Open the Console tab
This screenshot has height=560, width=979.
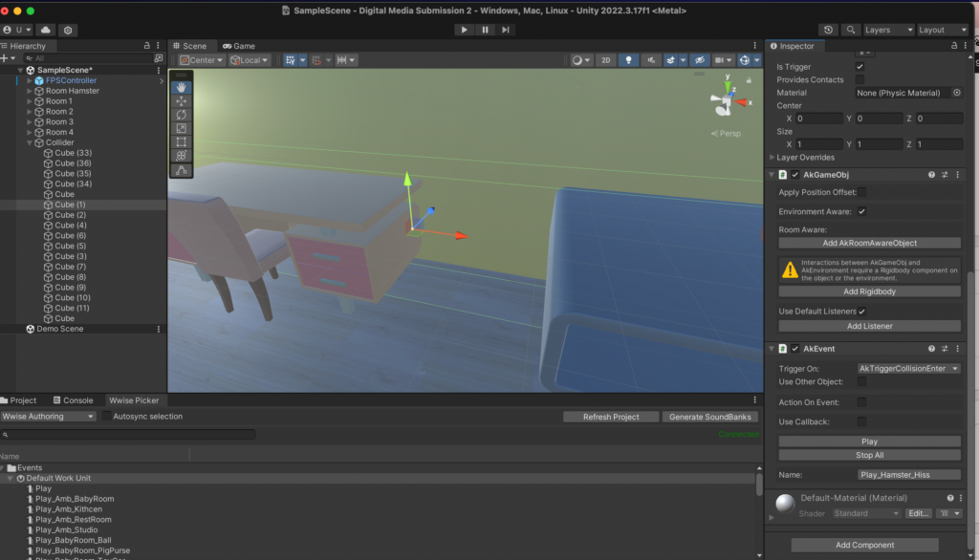pyautogui.click(x=74, y=400)
